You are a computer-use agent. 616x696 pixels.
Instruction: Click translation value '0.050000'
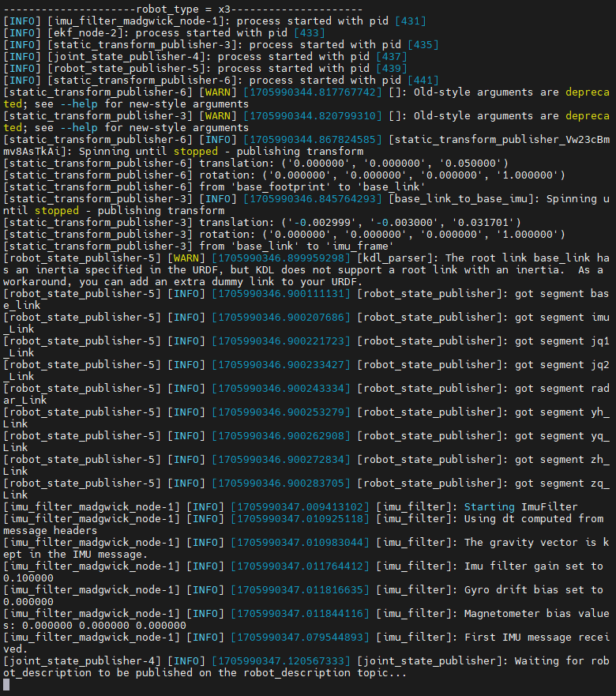[471, 164]
